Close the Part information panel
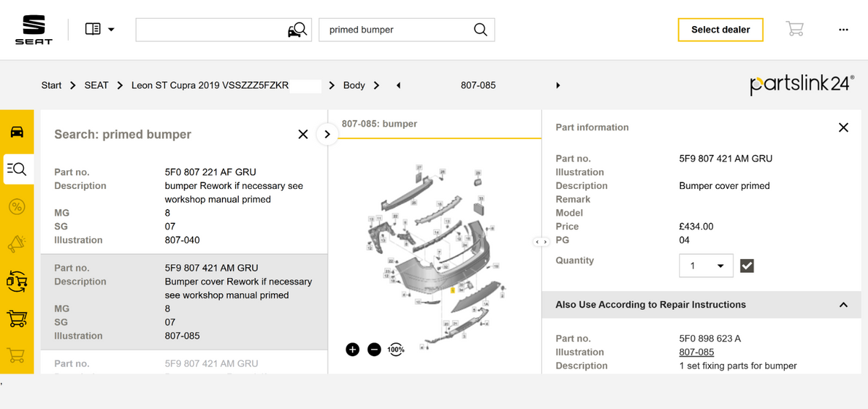This screenshot has height=409, width=868. coord(843,127)
